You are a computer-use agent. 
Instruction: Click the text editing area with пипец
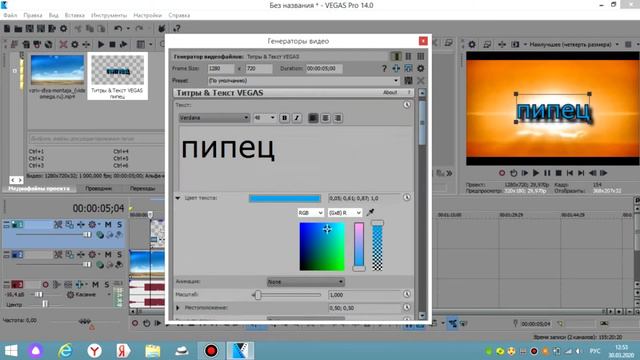click(296, 158)
